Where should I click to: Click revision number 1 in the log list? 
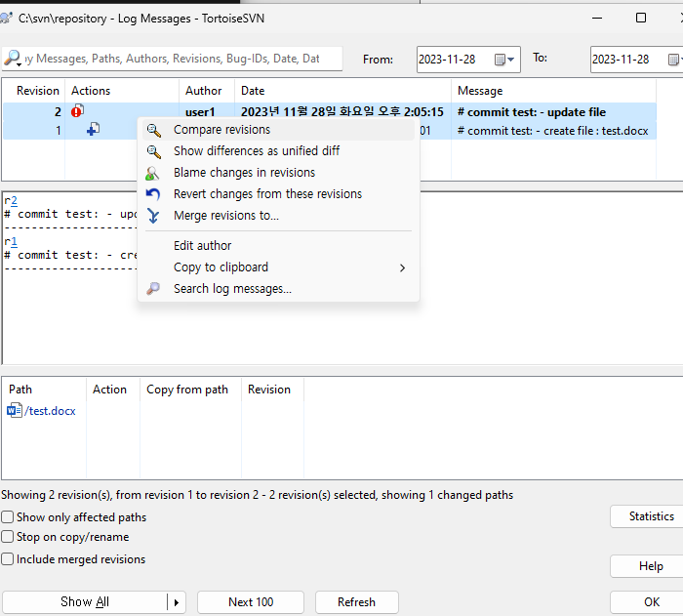(x=58, y=131)
